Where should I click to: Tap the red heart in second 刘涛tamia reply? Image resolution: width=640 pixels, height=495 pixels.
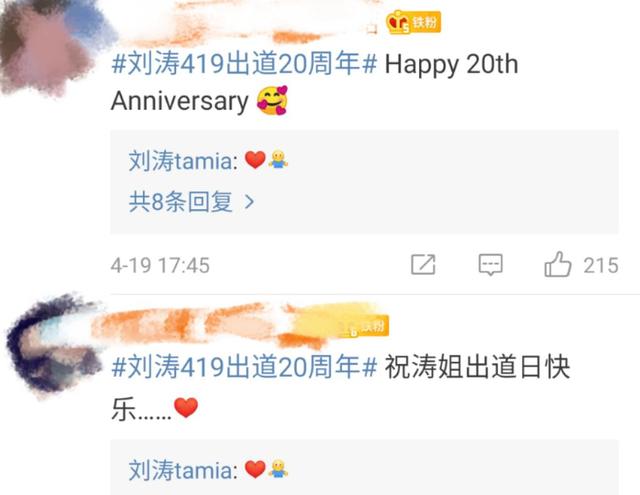(x=255, y=469)
